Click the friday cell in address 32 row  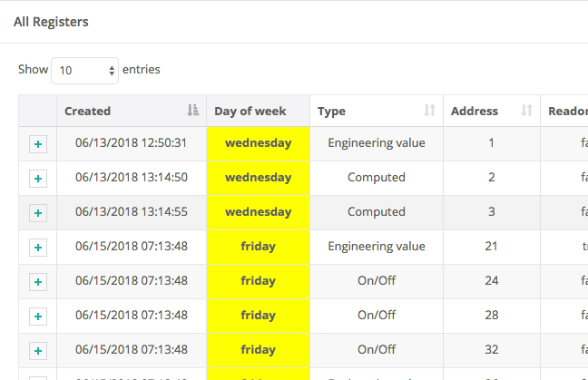(x=258, y=351)
